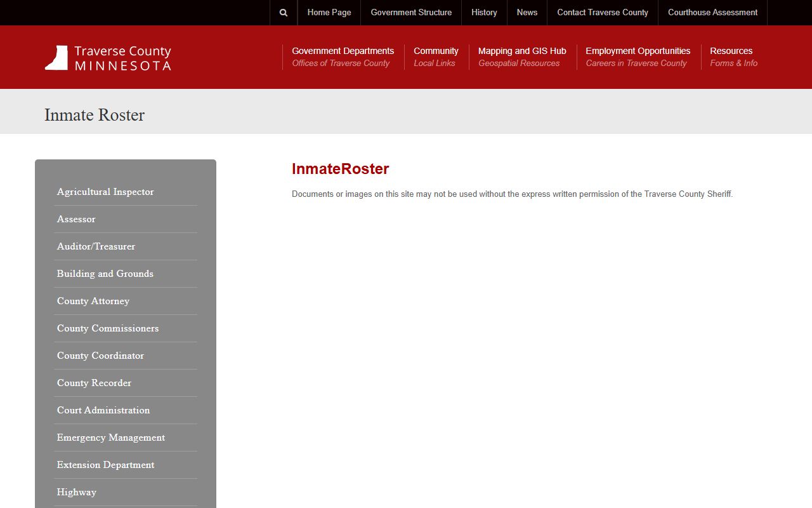Open the Home Page link
The width and height of the screenshot is (812, 508).
(329, 13)
